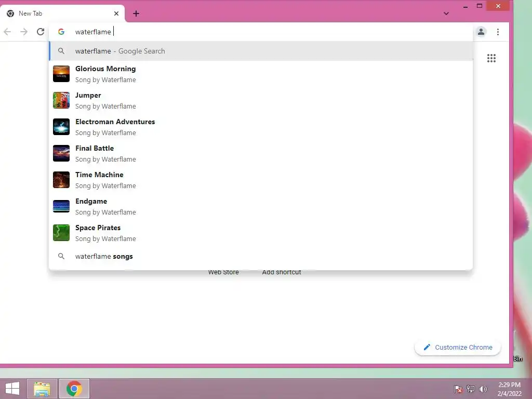Viewport: 532px width, 399px height.
Task: Select the New Tab tab
Action: 62,14
